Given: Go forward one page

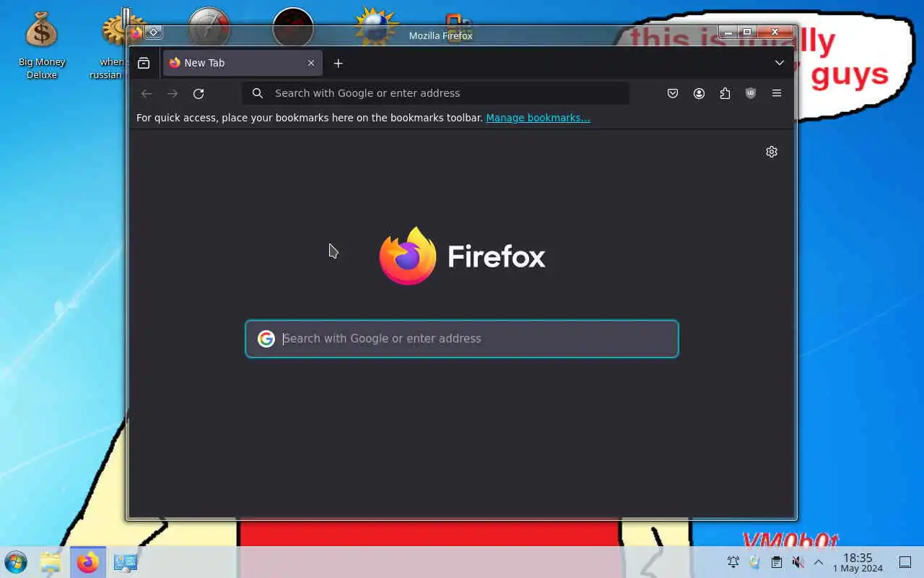Looking at the screenshot, I should 173,93.
